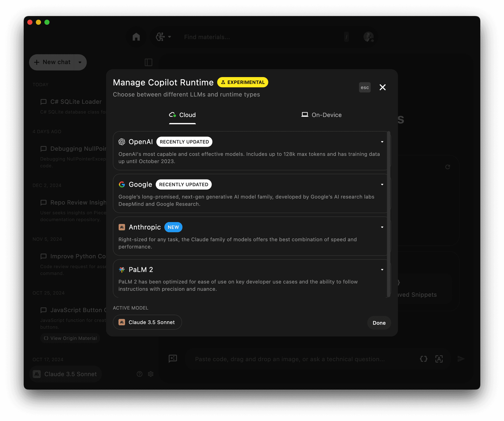Expand the PaLM 2 section

(382, 270)
